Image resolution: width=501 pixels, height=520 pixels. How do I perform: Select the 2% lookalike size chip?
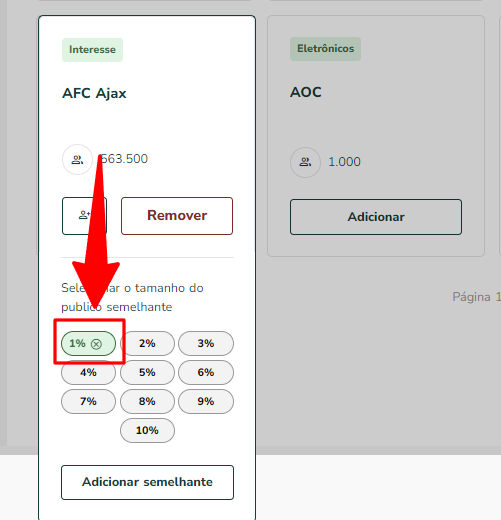pyautogui.click(x=147, y=343)
